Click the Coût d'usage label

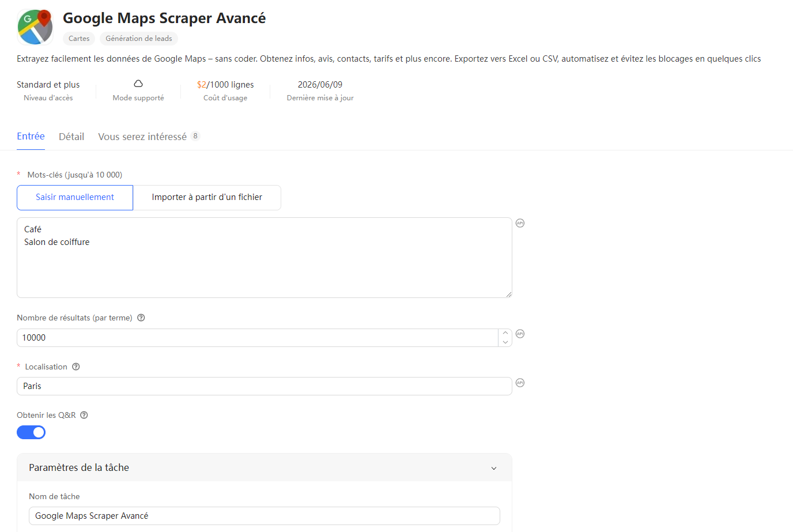coord(225,98)
